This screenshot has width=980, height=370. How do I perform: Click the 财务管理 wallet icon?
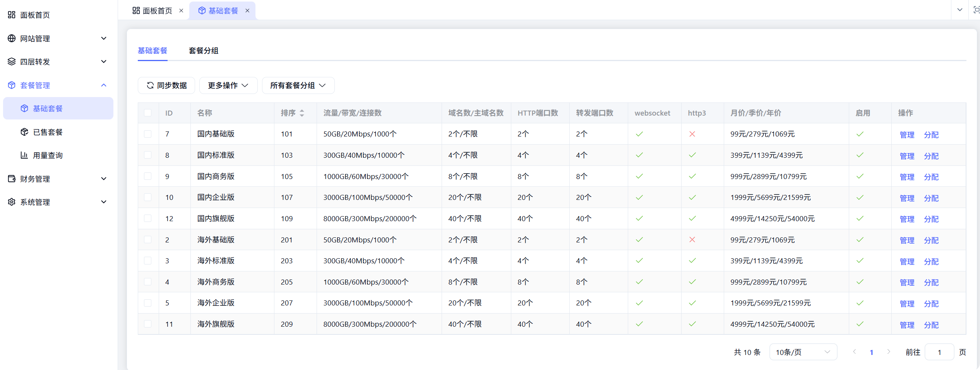pos(12,179)
